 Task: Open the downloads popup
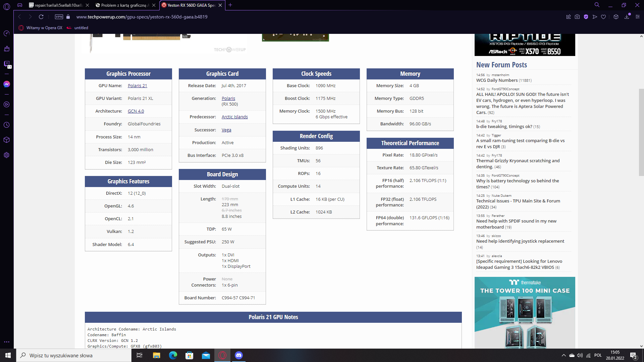(627, 17)
